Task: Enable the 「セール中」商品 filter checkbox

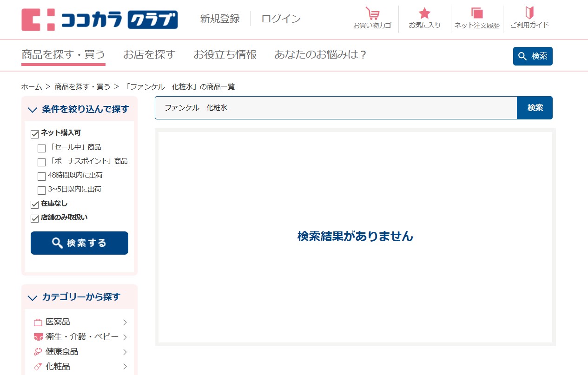Action: click(x=41, y=148)
